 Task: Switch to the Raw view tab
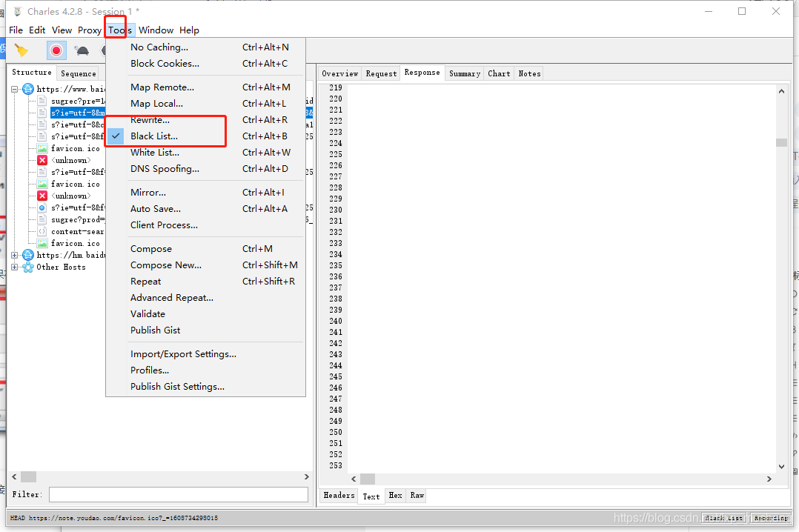(x=417, y=495)
